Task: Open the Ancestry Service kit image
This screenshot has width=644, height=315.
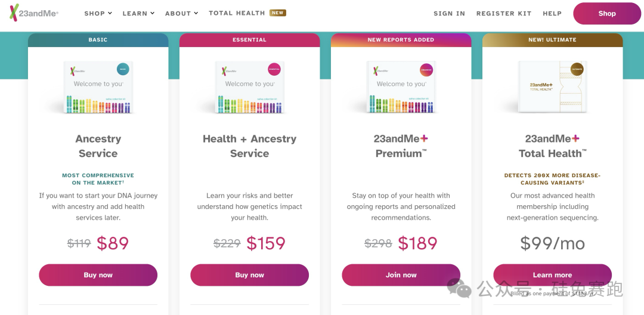Action: 98,87
